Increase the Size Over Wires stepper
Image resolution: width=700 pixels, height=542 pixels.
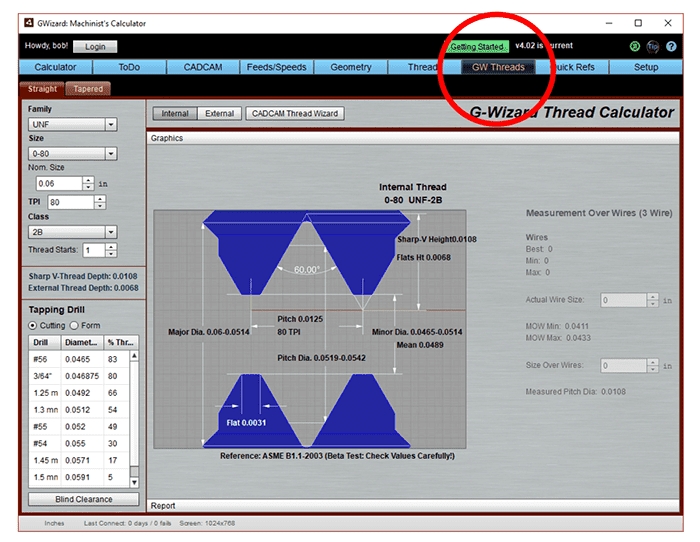point(653,362)
